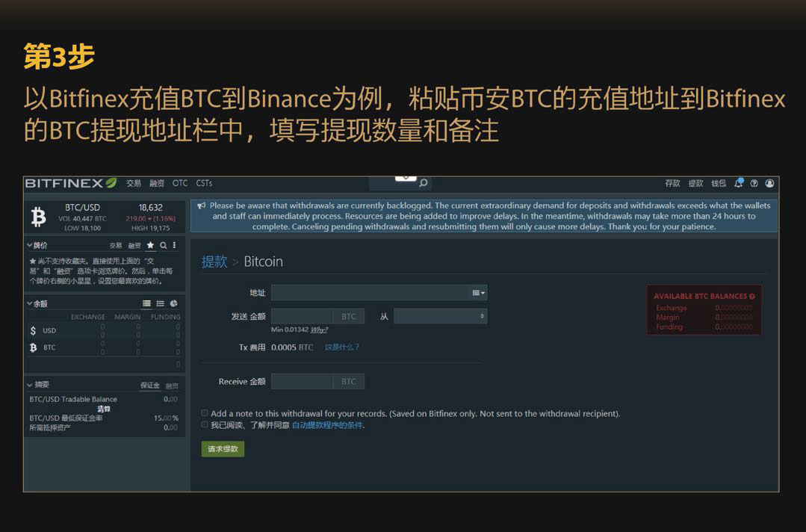Open the 交易 menu in the top navigation
Image resolution: width=806 pixels, height=532 pixels.
[x=134, y=183]
